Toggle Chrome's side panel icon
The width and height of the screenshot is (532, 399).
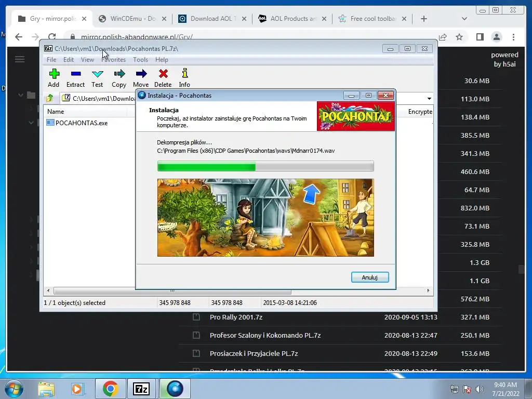(480, 37)
